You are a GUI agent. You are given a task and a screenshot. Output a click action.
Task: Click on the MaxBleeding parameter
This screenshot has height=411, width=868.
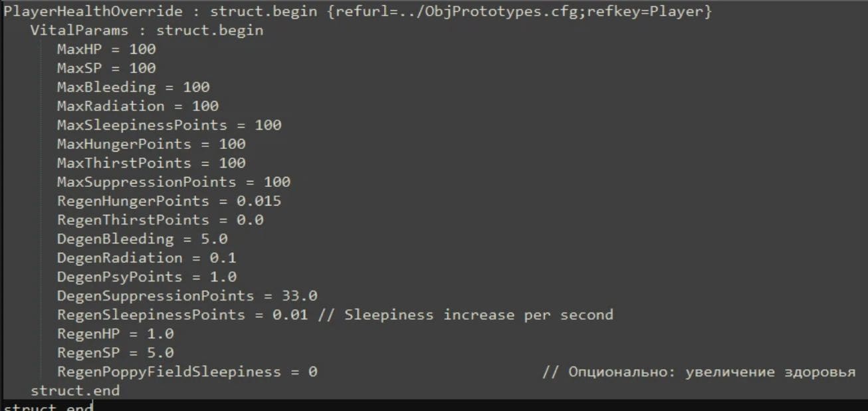(106, 87)
